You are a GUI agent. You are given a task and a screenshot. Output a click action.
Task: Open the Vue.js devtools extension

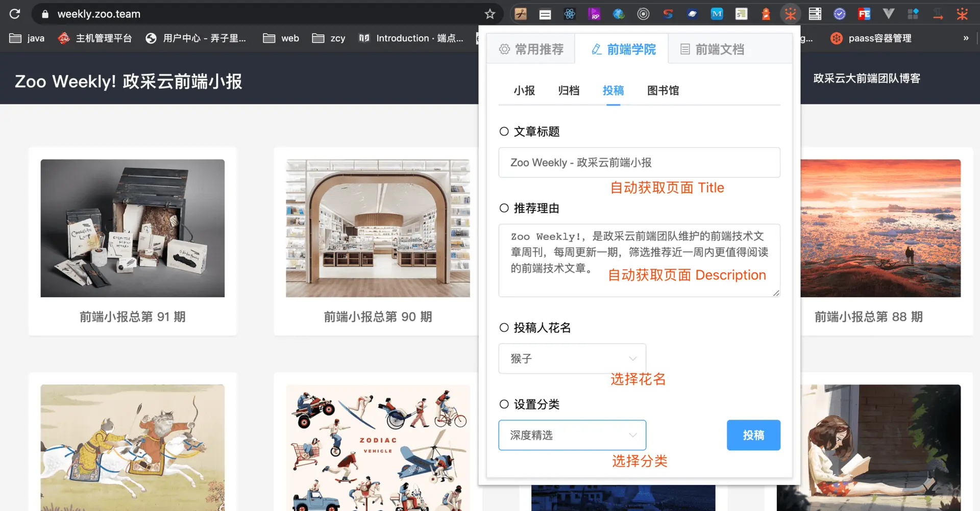[888, 14]
